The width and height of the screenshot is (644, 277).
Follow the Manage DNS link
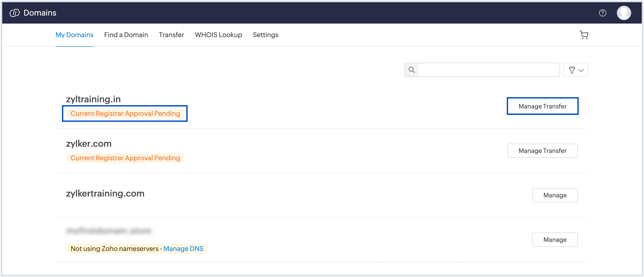click(183, 249)
